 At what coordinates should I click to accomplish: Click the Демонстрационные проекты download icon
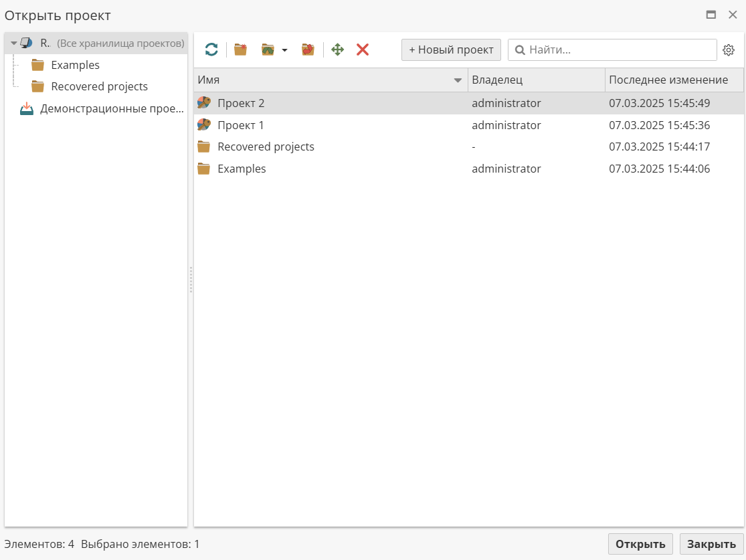pyautogui.click(x=27, y=108)
